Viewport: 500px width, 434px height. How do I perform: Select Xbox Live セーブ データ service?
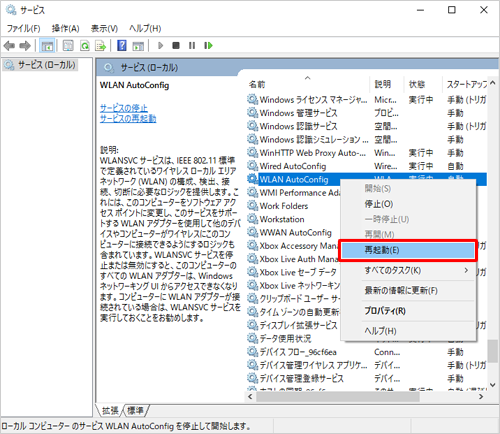(x=298, y=272)
